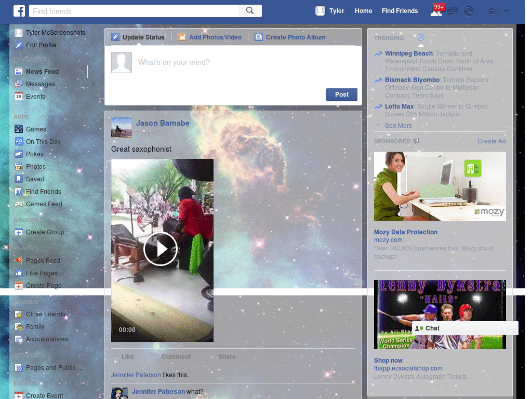Viewport: 532px width, 399px height.
Task: Open the notifications globe icon
Action: (x=469, y=11)
